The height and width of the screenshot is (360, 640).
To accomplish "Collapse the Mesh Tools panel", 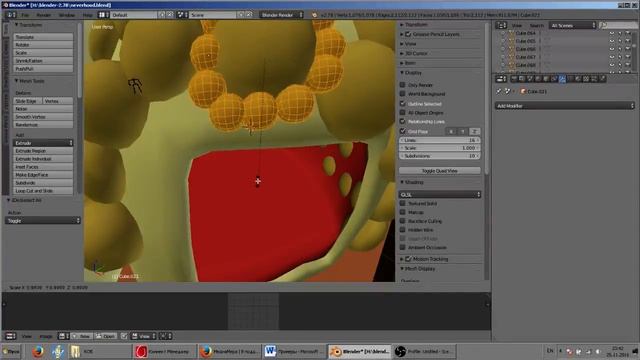I will click(x=16, y=81).
